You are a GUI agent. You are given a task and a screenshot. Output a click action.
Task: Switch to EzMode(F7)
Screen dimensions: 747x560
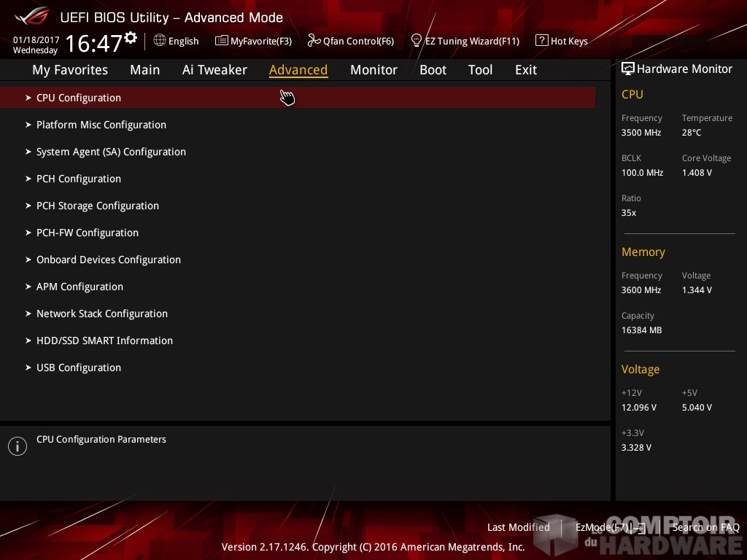pyautogui.click(x=609, y=527)
